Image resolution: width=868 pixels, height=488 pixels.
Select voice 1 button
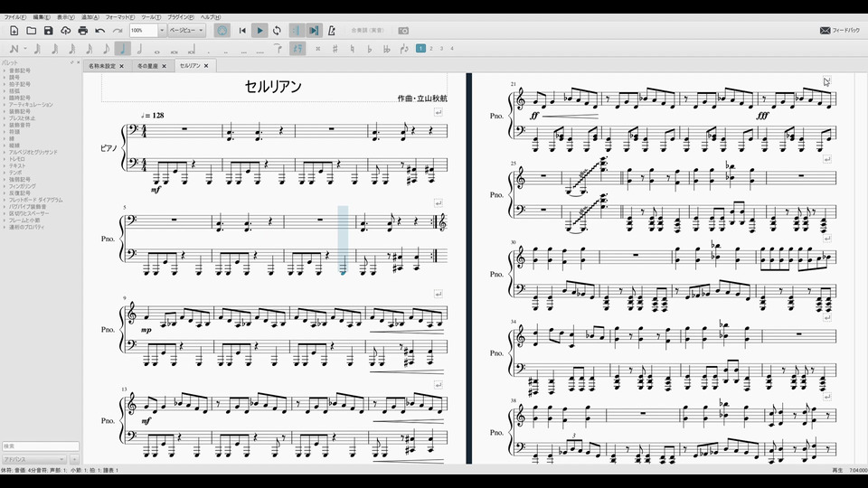coord(420,49)
